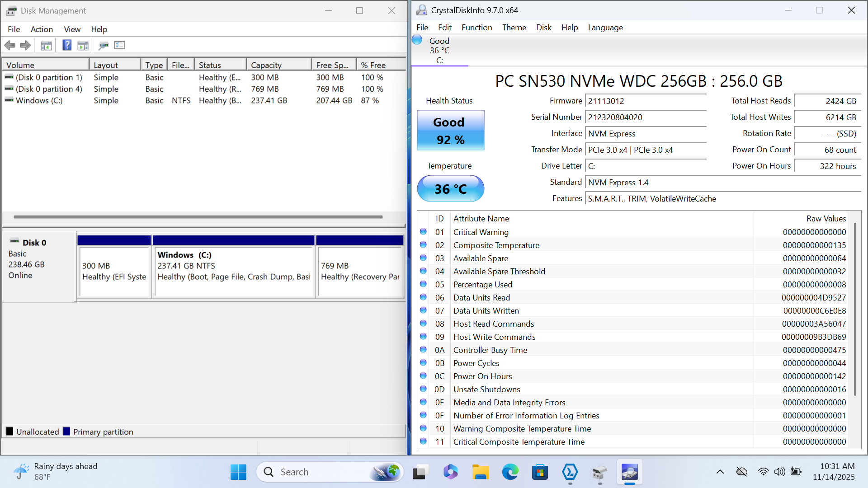Click Show/Hide Console Tree toolbar icon
This screenshot has width=868, height=488.
pyautogui.click(x=46, y=45)
